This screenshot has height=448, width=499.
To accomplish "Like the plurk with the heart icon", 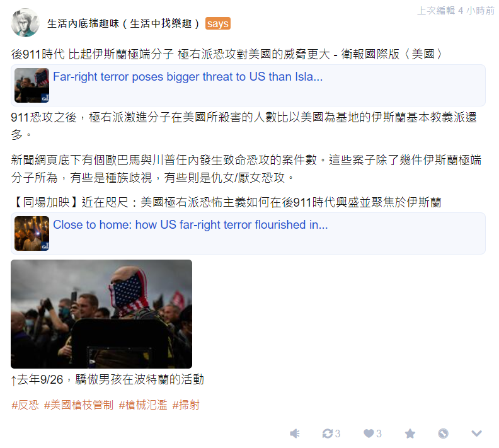I will point(369,434).
